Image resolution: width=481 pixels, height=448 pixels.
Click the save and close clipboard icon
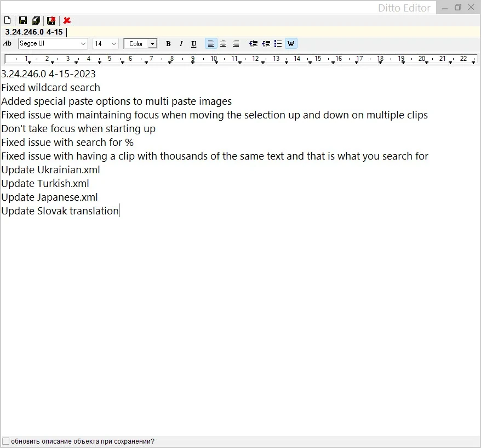pyautogui.click(x=51, y=21)
